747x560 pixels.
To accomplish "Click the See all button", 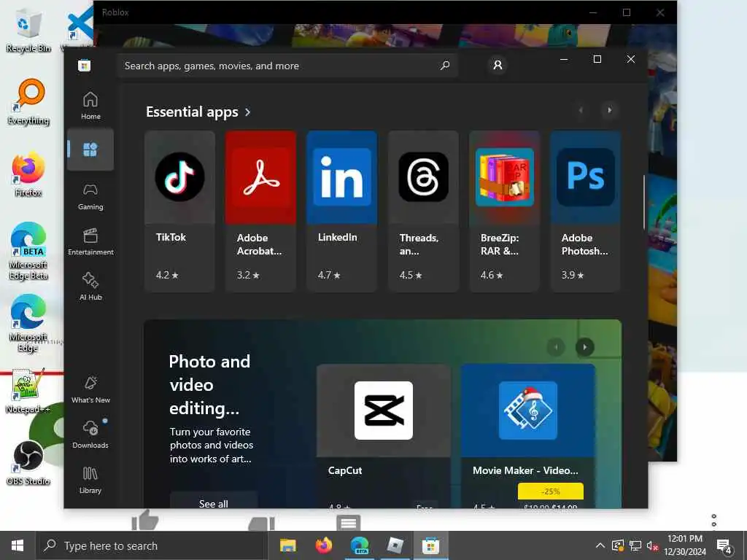I will pos(214,500).
